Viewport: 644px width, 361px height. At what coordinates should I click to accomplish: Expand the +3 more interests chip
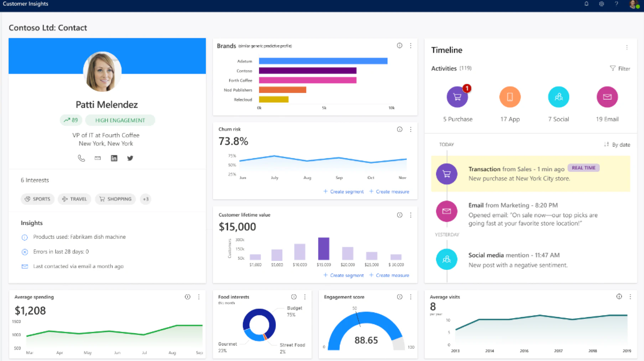point(146,199)
